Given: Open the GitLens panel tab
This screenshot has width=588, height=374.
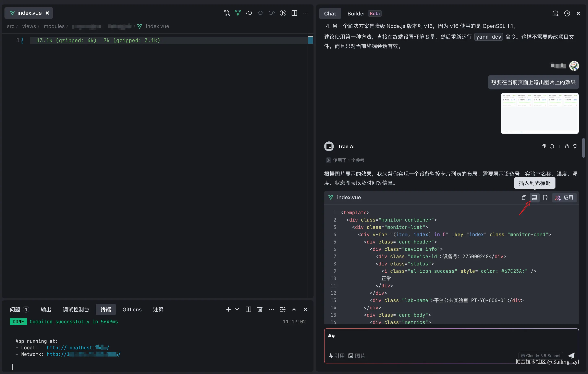Looking at the screenshot, I should pyautogui.click(x=132, y=309).
